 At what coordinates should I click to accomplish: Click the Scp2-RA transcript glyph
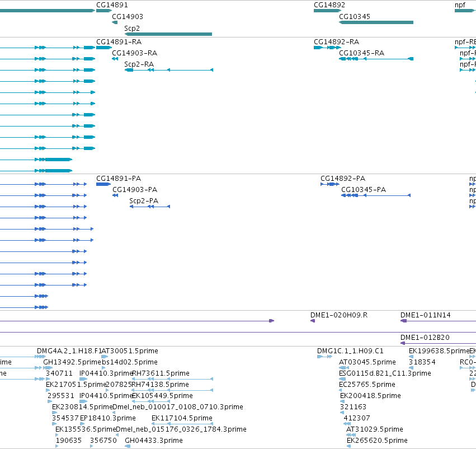tap(169, 70)
